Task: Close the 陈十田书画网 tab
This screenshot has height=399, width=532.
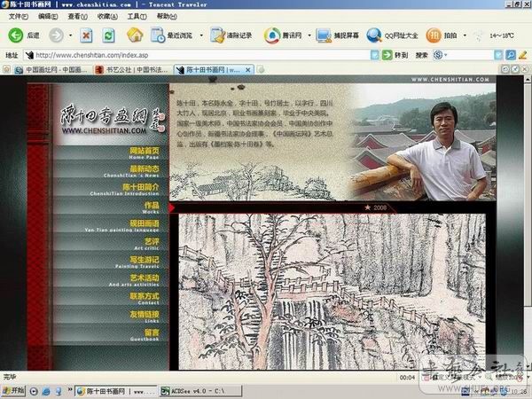Action: click(x=248, y=70)
